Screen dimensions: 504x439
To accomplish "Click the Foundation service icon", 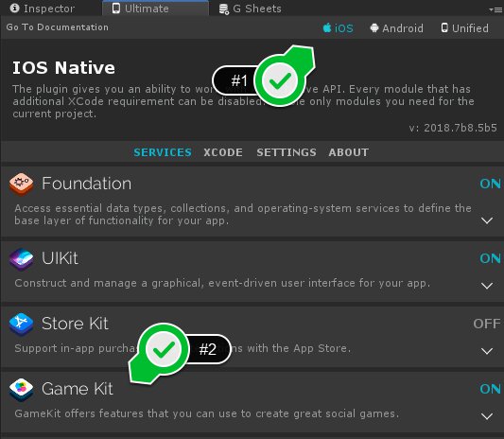I will click(21, 184).
